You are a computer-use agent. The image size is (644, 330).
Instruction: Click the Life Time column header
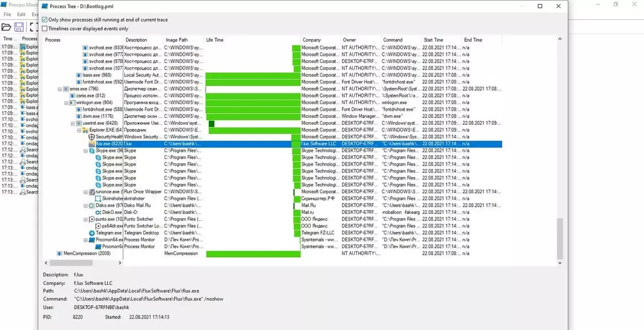(252, 40)
